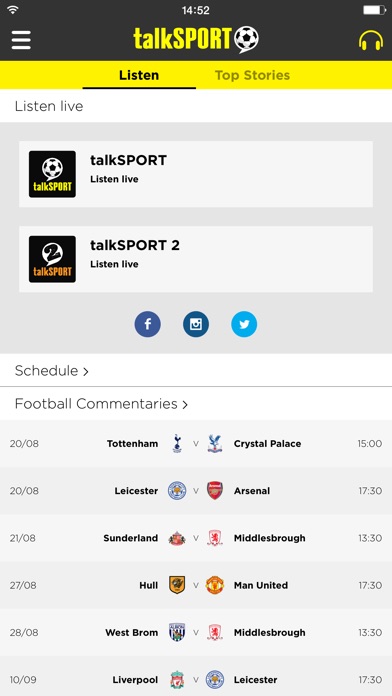Tap the yellow headphones icon

tap(371, 40)
